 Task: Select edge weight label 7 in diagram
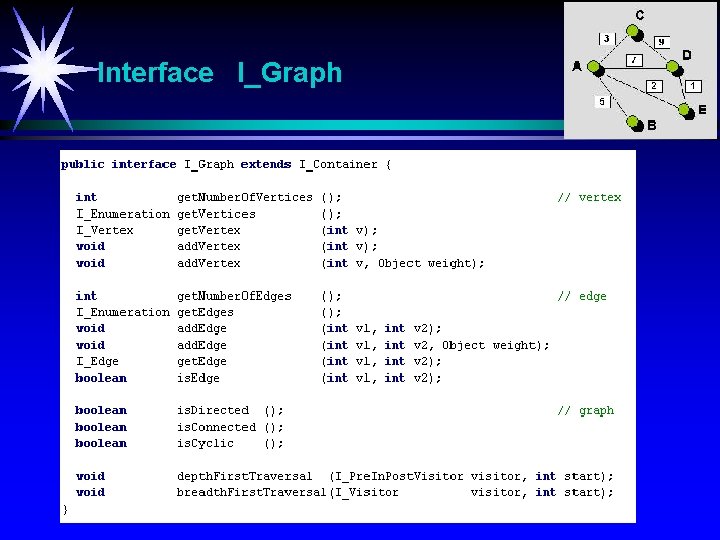634,60
